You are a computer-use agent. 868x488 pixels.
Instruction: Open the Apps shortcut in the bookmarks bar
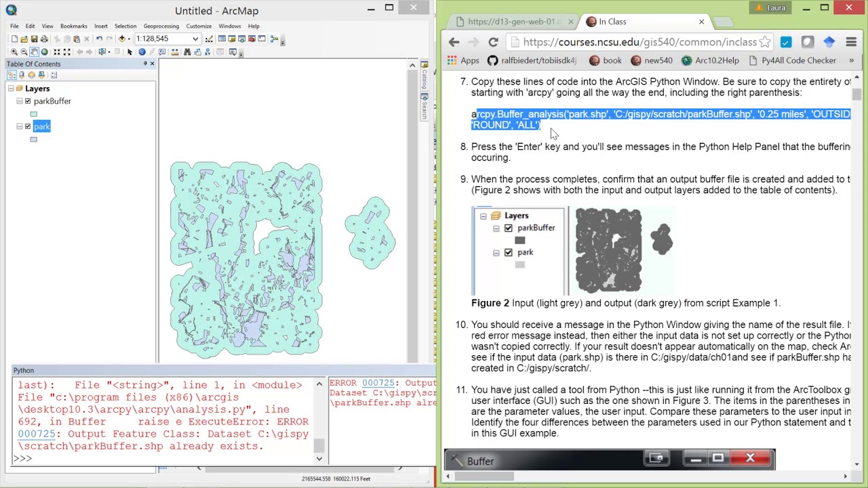[463, 60]
